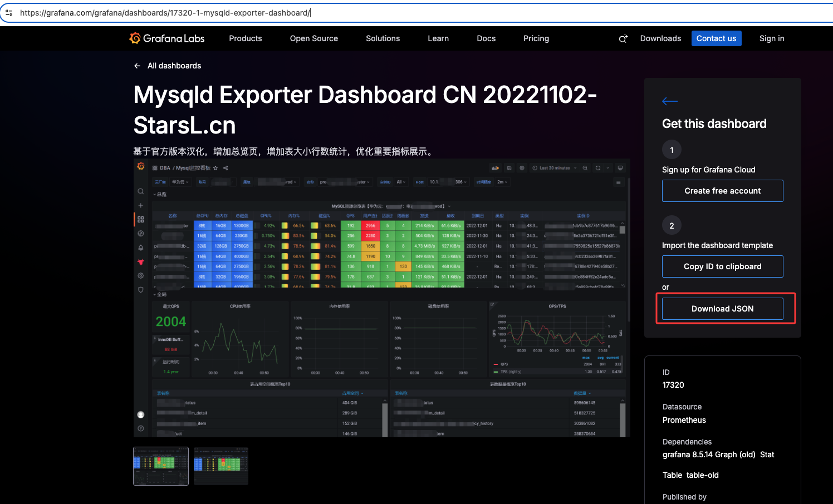This screenshot has height=504, width=833.
Task: Select the first screenshot thumbnail
Action: click(x=161, y=466)
